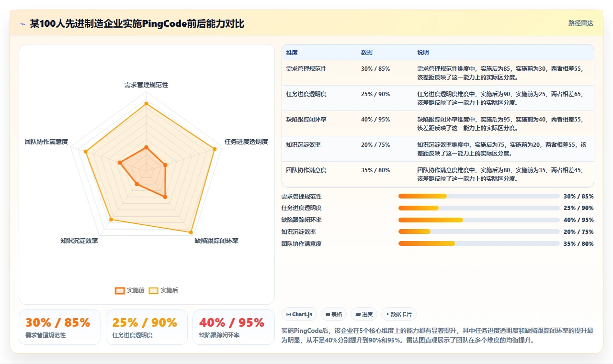Image resolution: width=613 pixels, height=364 pixels.
Task: Click the 25% / 90% table cell
Action: click(375, 94)
